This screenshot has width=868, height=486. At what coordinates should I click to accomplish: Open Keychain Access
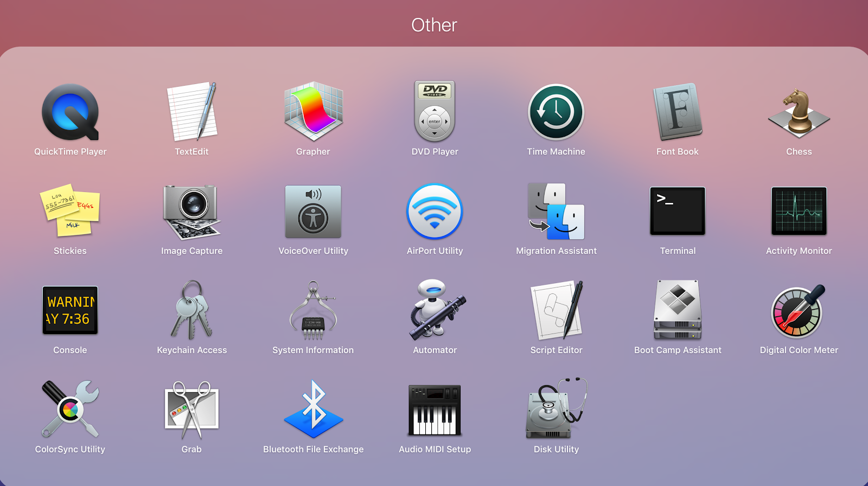tap(192, 310)
